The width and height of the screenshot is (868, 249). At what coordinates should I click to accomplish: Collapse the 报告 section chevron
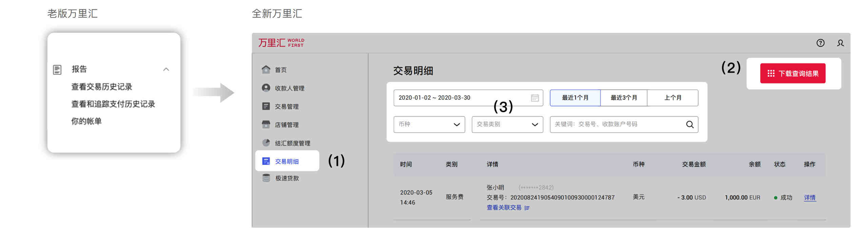click(166, 70)
